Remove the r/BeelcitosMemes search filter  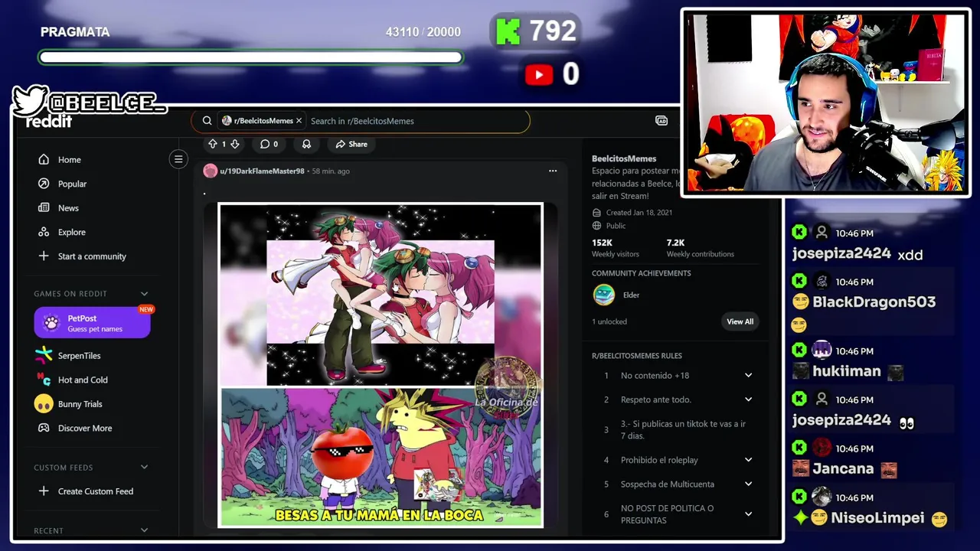tap(299, 121)
